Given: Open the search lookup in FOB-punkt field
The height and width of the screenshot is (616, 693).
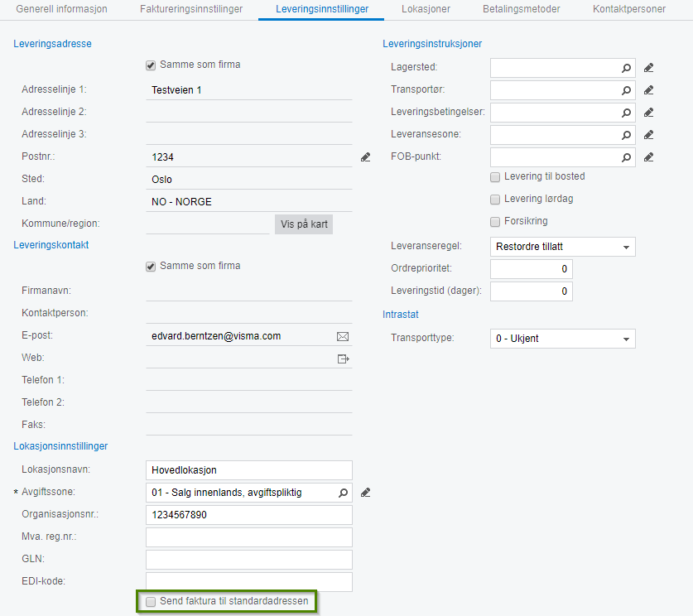Looking at the screenshot, I should click(x=627, y=157).
